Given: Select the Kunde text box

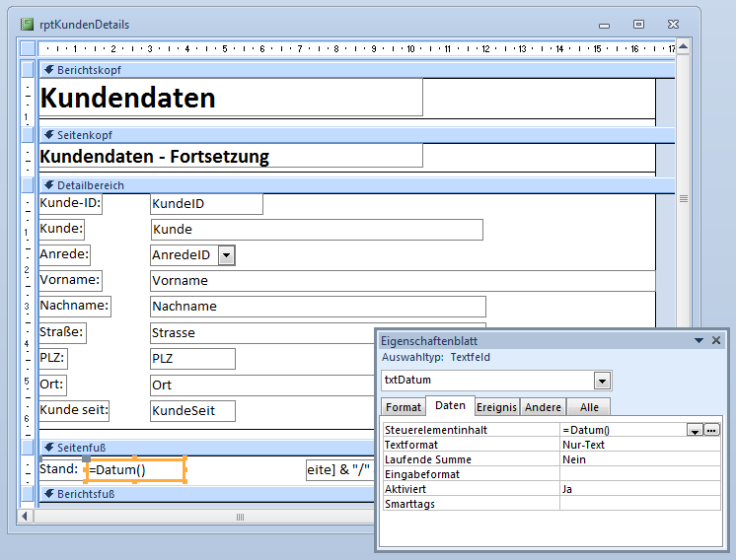Looking at the screenshot, I should pos(317,230).
